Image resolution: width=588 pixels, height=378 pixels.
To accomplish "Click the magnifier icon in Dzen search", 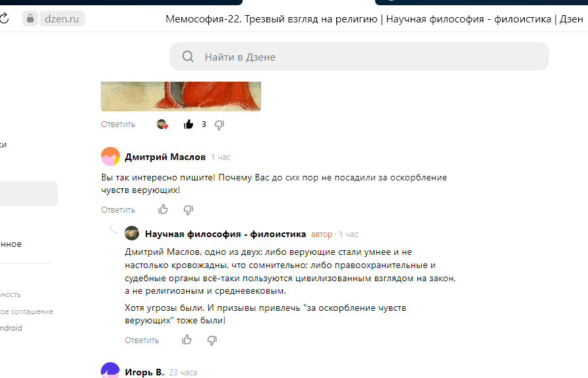I will tap(188, 57).
